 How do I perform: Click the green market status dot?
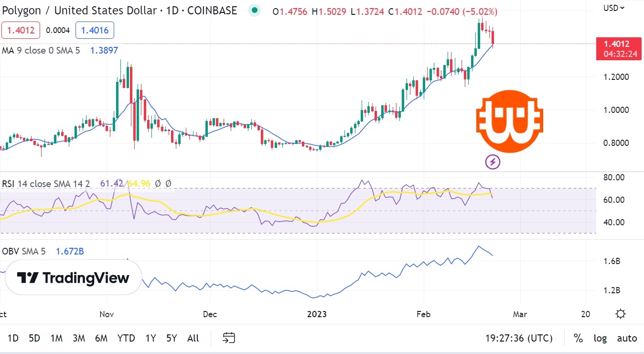pos(255,11)
